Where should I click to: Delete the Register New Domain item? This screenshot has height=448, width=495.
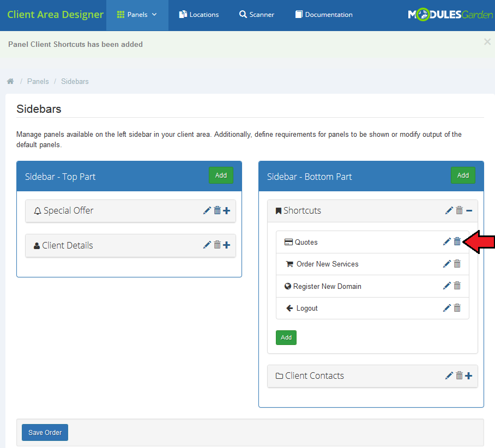(x=457, y=286)
